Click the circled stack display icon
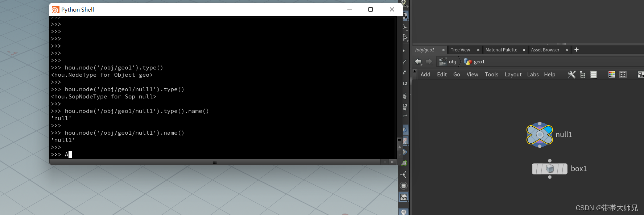This screenshot has height=215, width=644. (x=404, y=186)
